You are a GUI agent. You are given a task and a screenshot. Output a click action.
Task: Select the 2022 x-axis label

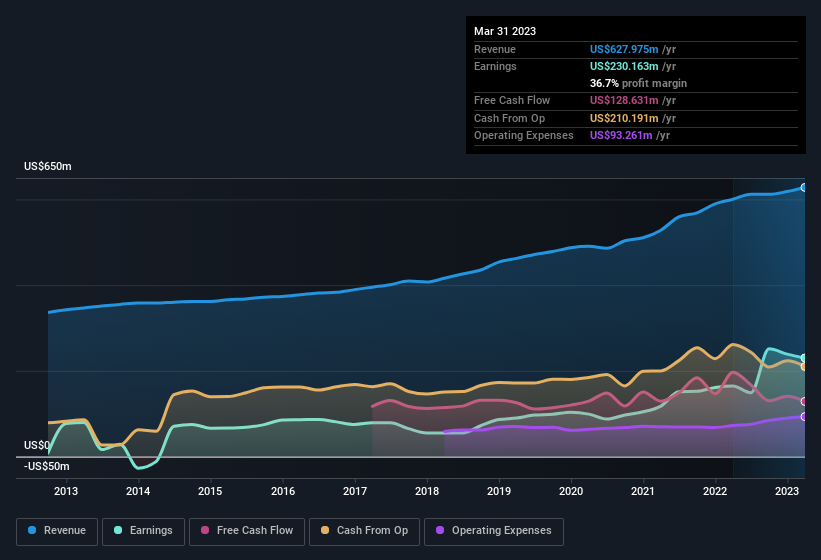click(x=715, y=491)
